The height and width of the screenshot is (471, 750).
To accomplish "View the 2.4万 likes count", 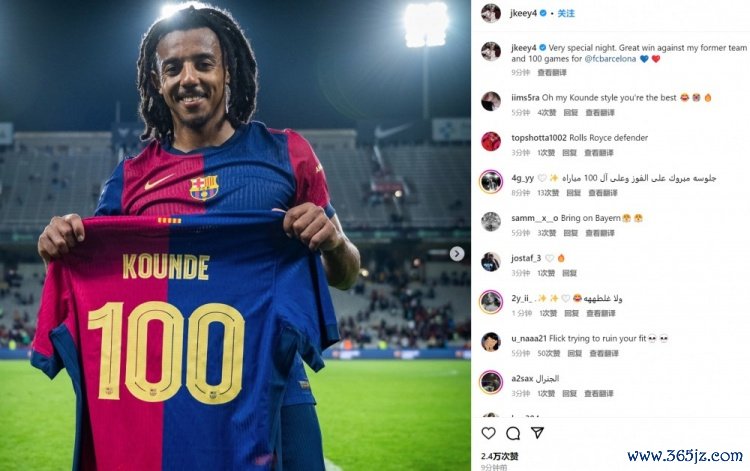I will pyautogui.click(x=499, y=456).
